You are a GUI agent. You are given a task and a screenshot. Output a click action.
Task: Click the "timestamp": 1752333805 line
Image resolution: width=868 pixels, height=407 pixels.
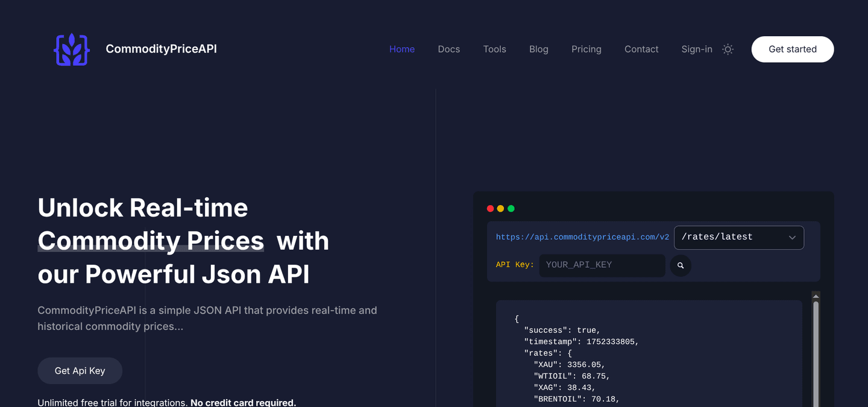pyautogui.click(x=581, y=342)
